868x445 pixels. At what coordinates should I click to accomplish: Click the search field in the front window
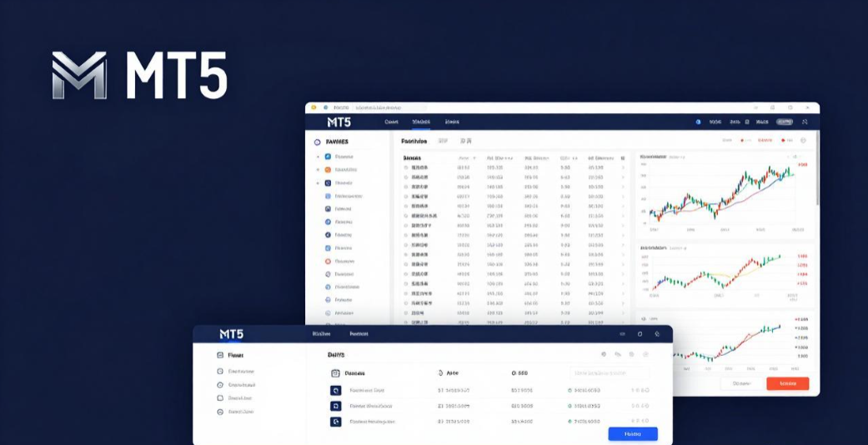coord(610,374)
